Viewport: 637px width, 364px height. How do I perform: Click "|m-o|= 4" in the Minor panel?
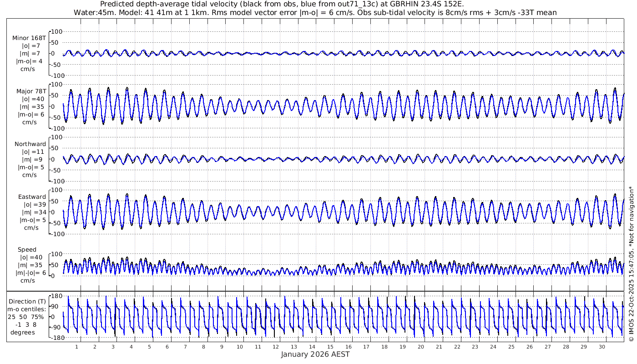[30, 61]
